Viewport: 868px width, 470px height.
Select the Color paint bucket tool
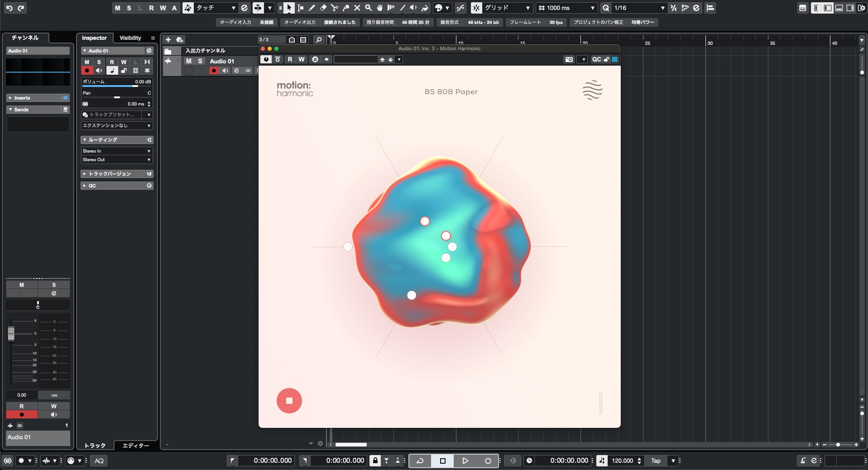(425, 8)
